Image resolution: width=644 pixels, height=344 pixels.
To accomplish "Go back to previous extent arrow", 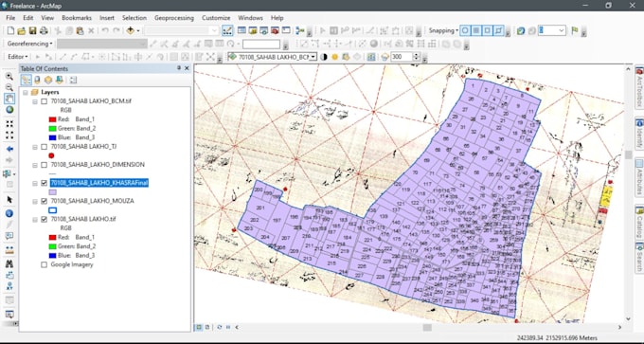I will [x=9, y=149].
